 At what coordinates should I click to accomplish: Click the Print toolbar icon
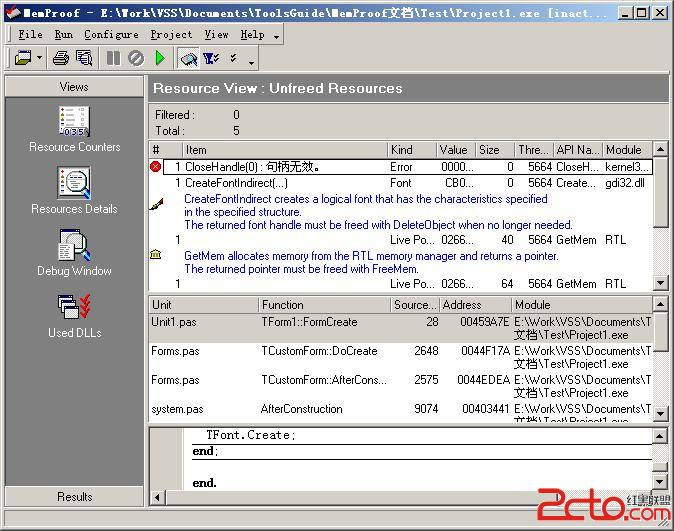point(61,58)
